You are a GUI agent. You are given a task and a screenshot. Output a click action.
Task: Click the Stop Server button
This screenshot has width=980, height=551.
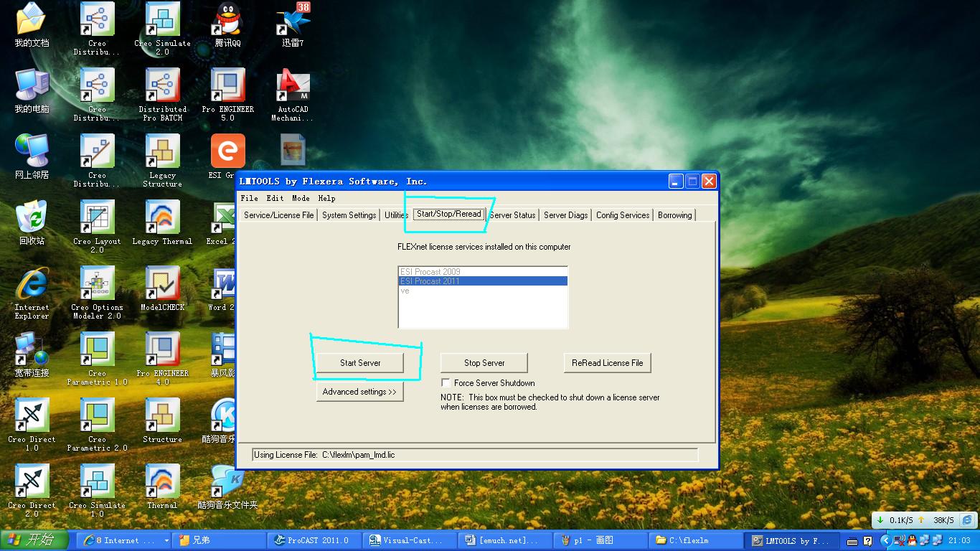point(484,363)
